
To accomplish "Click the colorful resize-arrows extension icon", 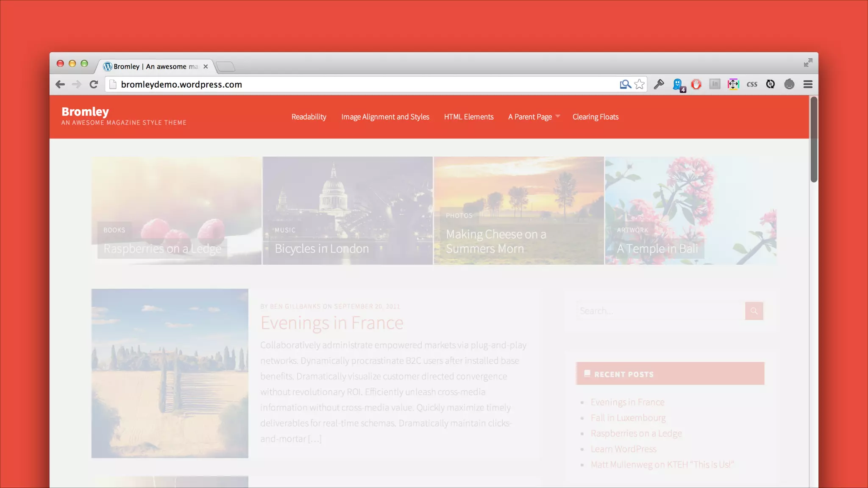I will click(x=733, y=84).
